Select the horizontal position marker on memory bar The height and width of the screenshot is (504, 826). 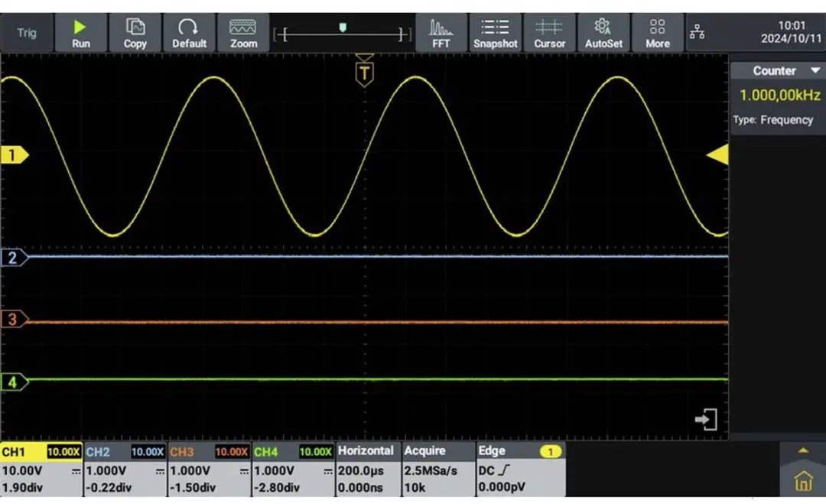tap(343, 28)
